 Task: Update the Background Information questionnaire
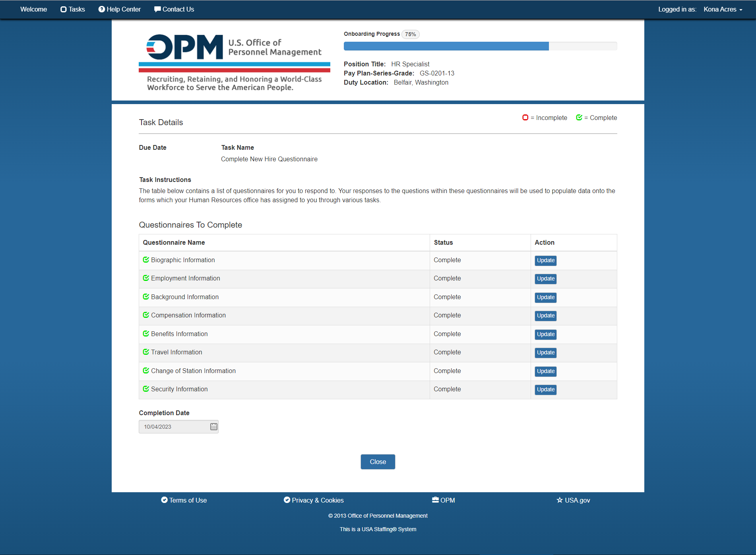[x=546, y=298]
